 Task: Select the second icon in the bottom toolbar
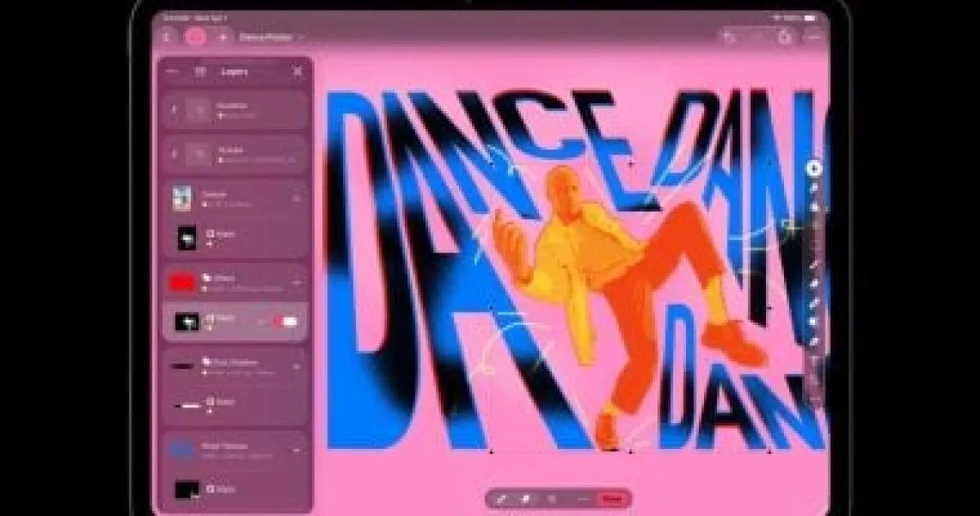527,498
